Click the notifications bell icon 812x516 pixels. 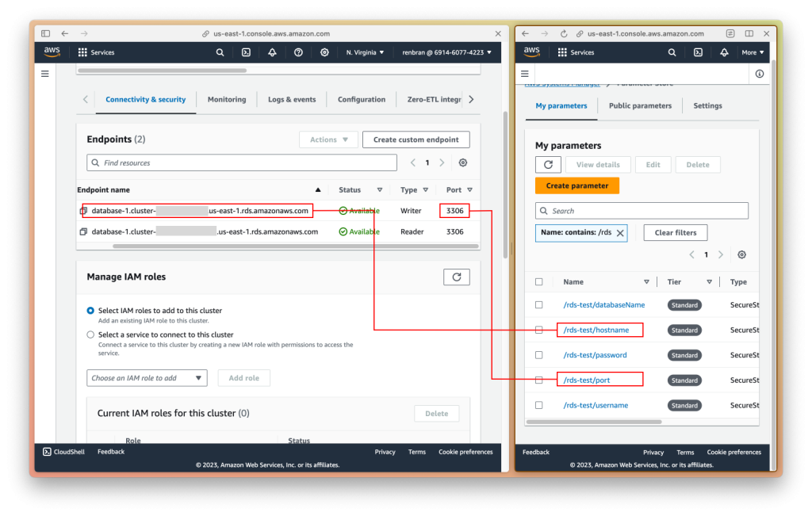pyautogui.click(x=274, y=52)
